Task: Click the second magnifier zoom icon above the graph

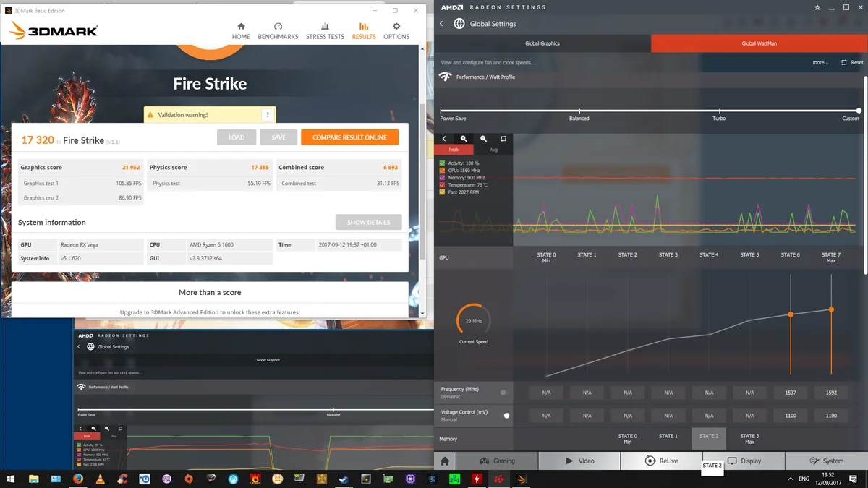Action: (483, 139)
